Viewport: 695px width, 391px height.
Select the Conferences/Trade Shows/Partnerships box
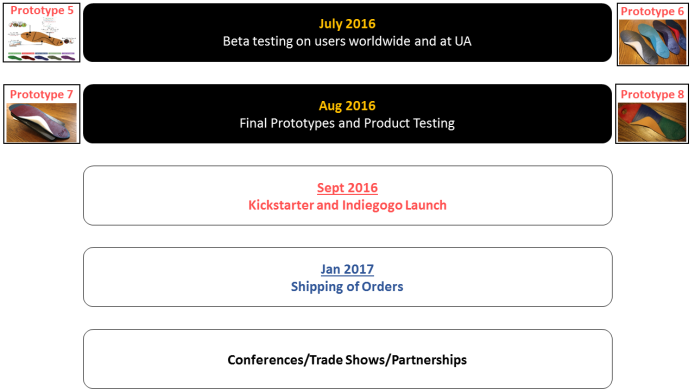coord(348,359)
